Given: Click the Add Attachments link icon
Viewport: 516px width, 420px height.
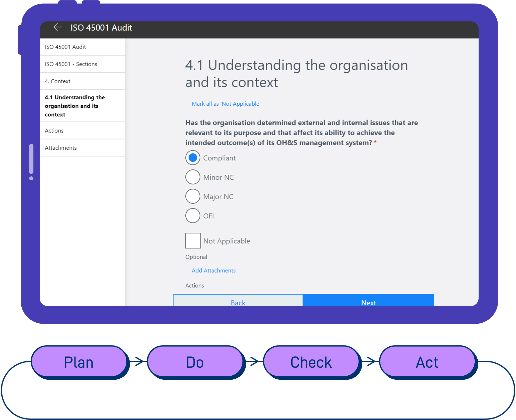Looking at the screenshot, I should pyautogui.click(x=214, y=270).
